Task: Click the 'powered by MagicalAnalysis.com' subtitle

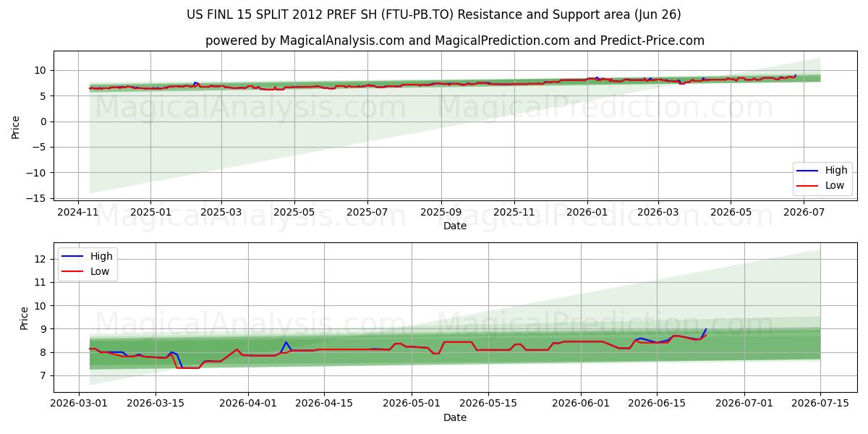Action: point(455,41)
